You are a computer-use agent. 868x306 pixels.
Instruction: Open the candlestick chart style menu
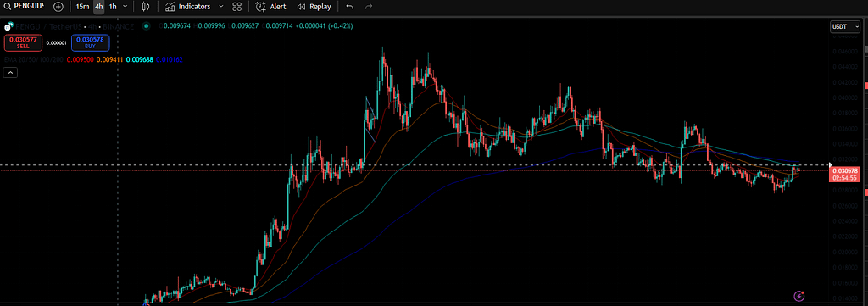146,7
